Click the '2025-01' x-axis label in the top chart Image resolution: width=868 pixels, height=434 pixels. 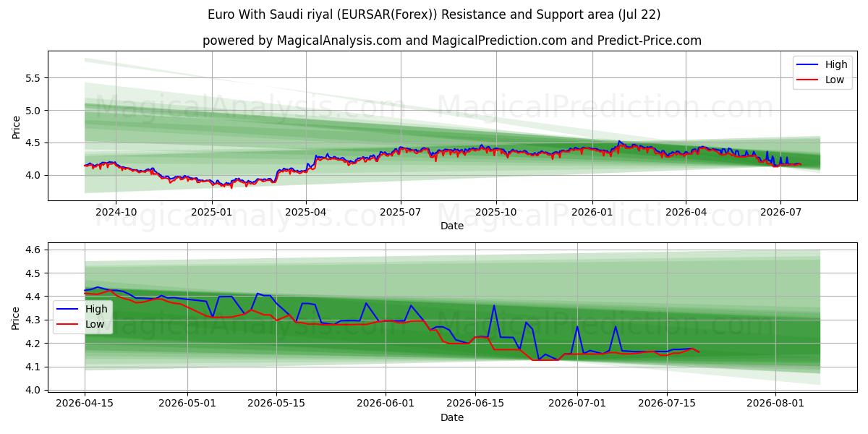212,213
